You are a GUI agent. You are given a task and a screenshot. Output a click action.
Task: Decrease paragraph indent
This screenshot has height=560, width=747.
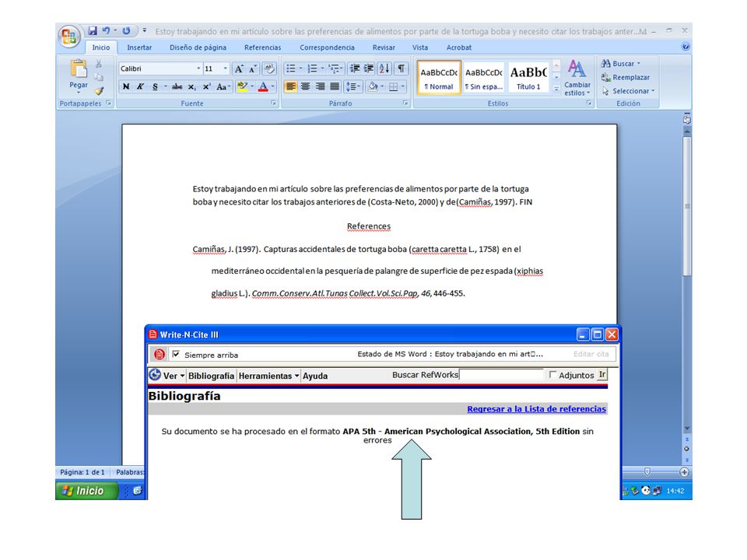[x=355, y=68]
